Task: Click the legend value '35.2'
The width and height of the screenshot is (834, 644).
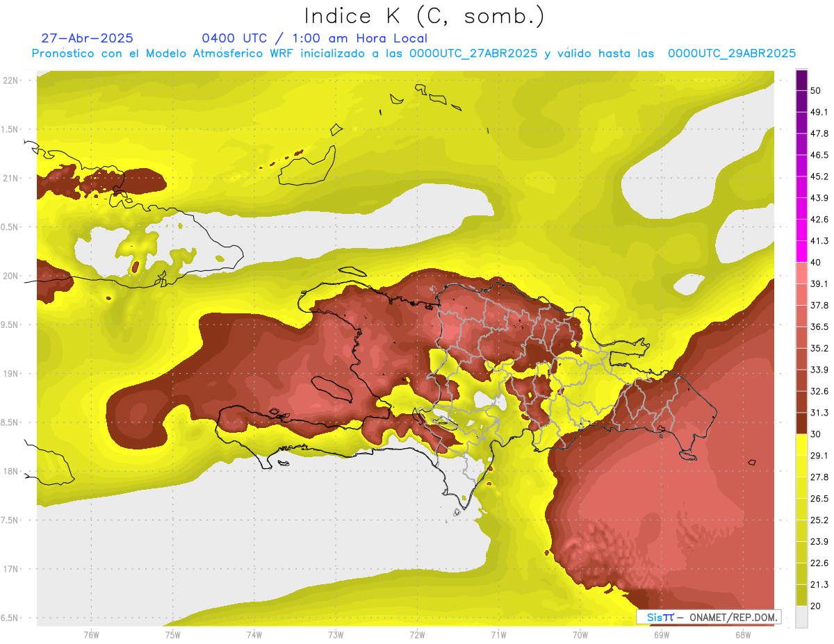Action: 819,348
